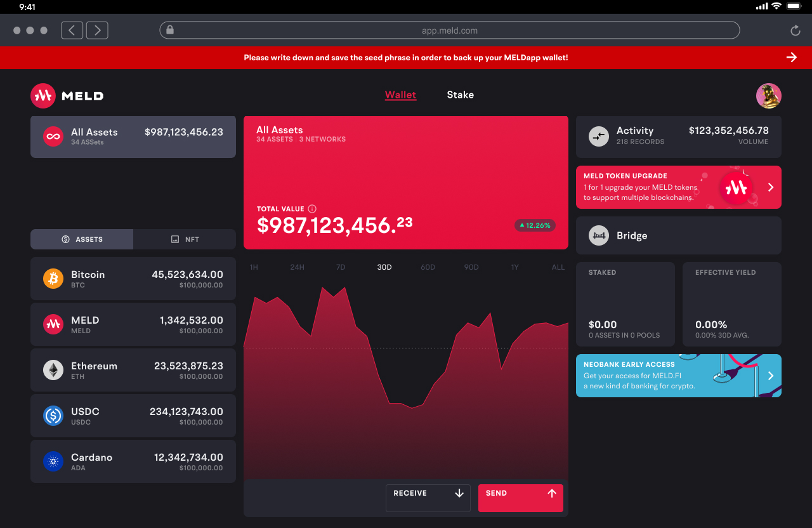Image resolution: width=812 pixels, height=528 pixels.
Task: Click the MELD token icon in list
Action: click(x=53, y=324)
